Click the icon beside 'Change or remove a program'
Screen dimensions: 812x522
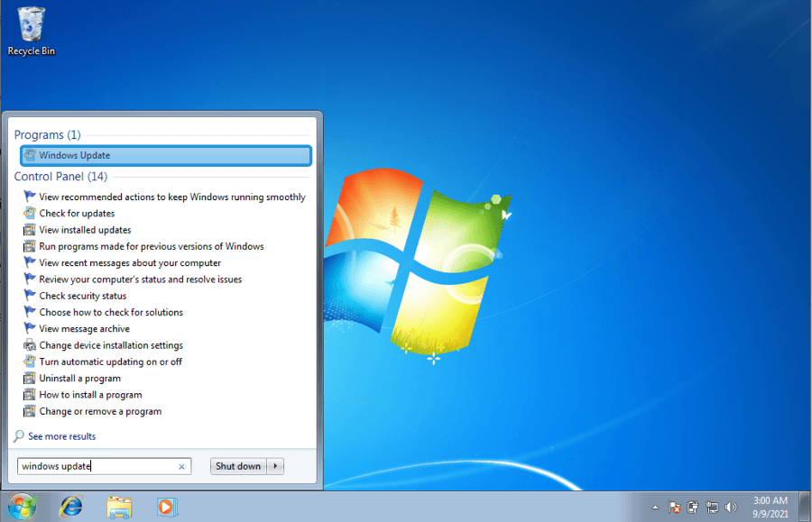point(30,411)
